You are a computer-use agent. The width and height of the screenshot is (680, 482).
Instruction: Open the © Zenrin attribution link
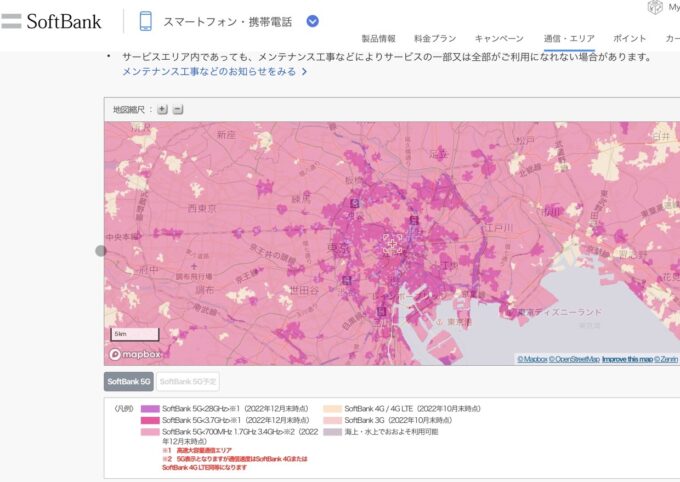tap(666, 359)
